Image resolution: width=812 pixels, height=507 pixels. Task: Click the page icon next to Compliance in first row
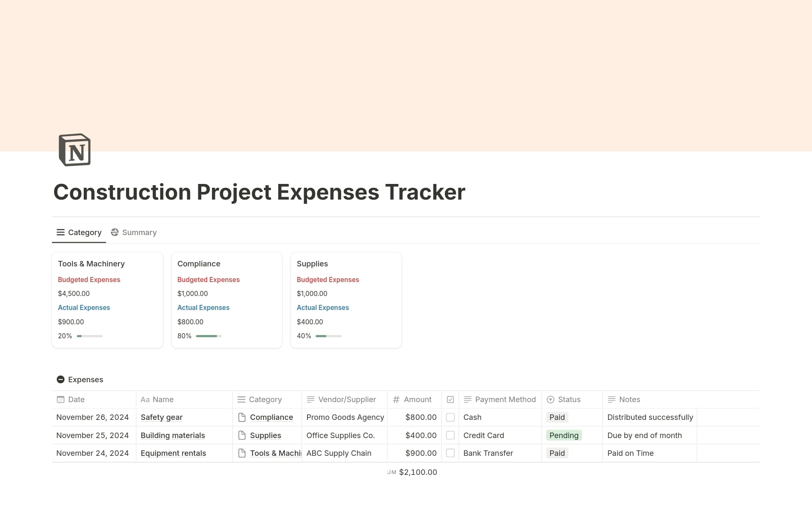(241, 417)
